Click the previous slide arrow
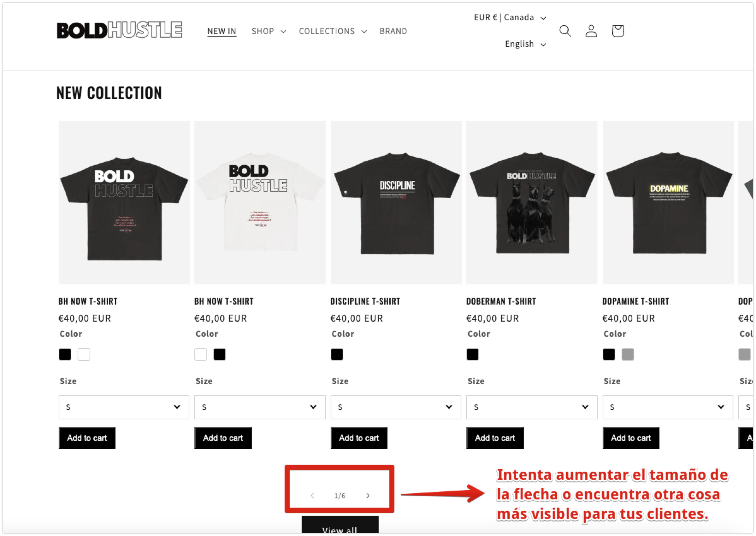The height and width of the screenshot is (536, 756). (x=312, y=495)
